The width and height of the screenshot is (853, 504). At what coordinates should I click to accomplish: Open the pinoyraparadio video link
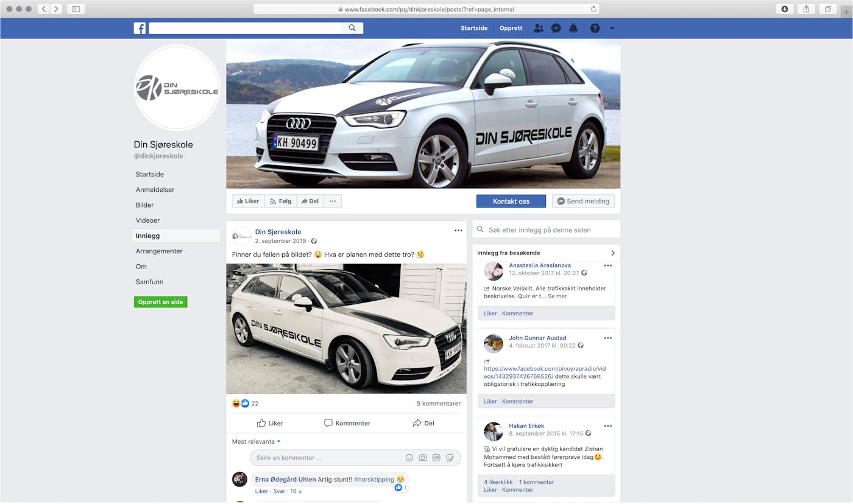(545, 373)
